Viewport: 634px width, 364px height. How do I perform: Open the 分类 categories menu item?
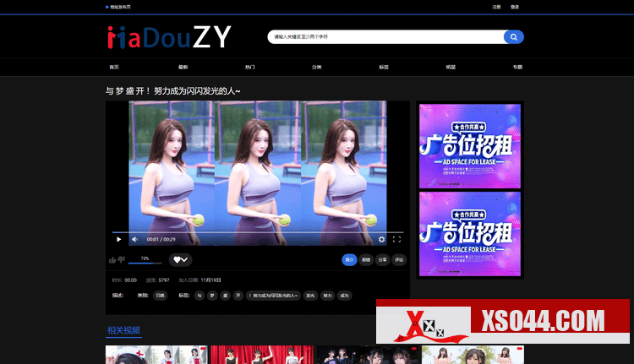pyautogui.click(x=317, y=67)
